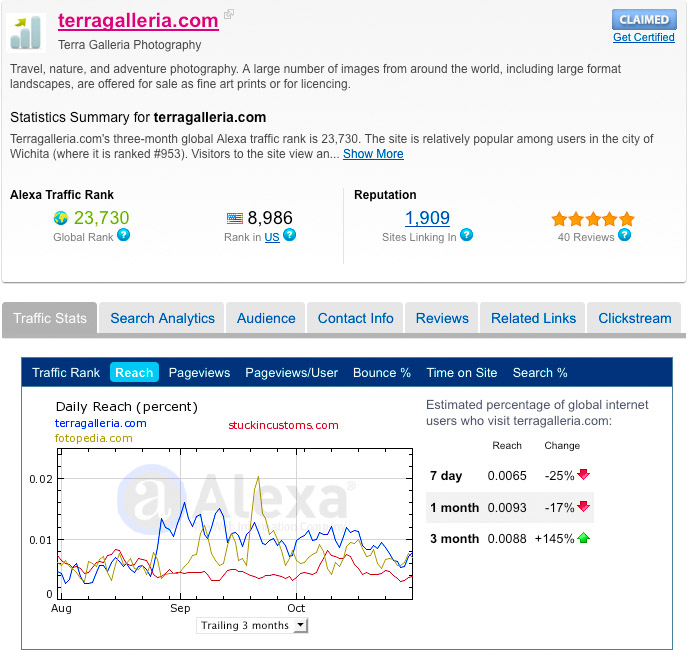Open the Contact Info tab

pyautogui.click(x=355, y=318)
